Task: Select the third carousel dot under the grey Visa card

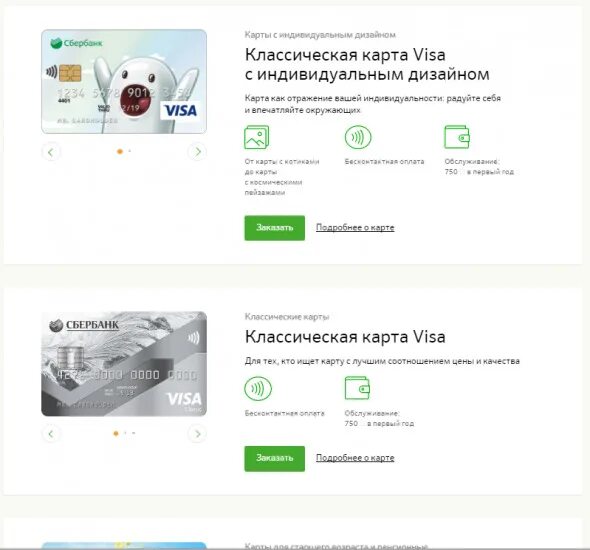Action: [x=134, y=433]
